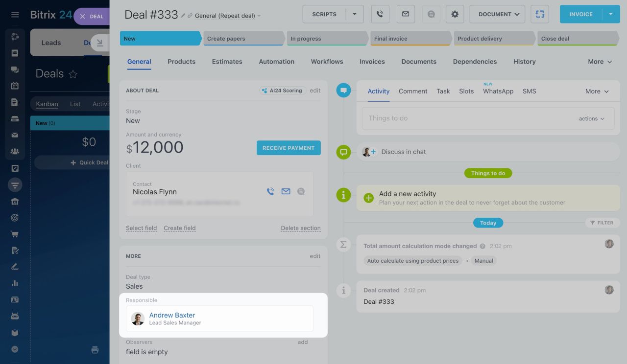Image resolution: width=627 pixels, height=364 pixels.
Task: Open help icon beside calculation mode changed
Action: [482, 247]
